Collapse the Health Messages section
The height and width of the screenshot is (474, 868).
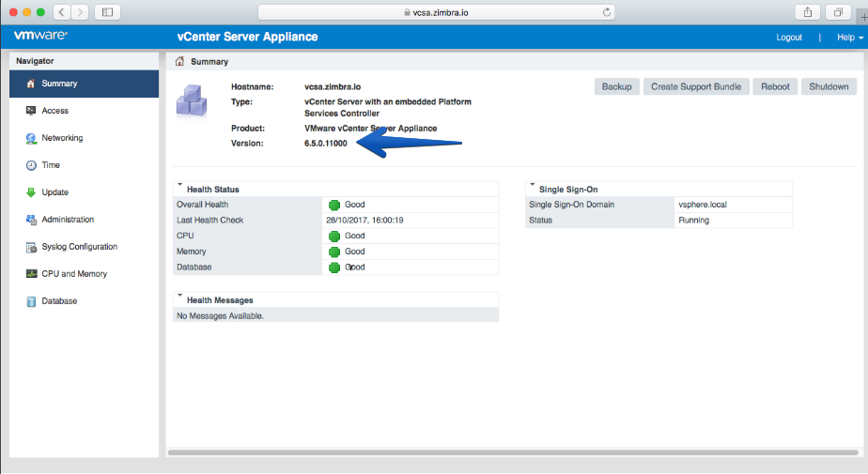tap(180, 296)
